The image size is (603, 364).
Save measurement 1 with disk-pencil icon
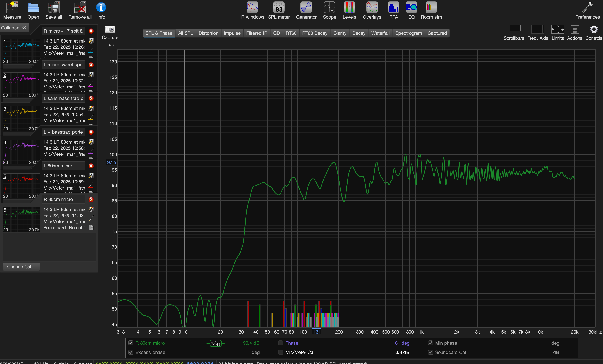tap(91, 41)
